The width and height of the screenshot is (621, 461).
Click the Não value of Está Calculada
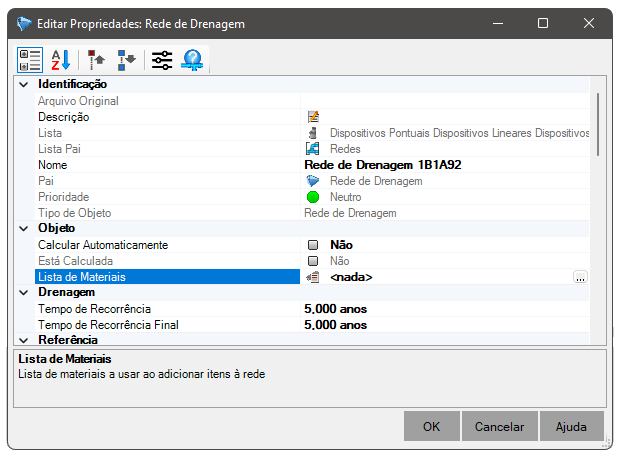340,261
